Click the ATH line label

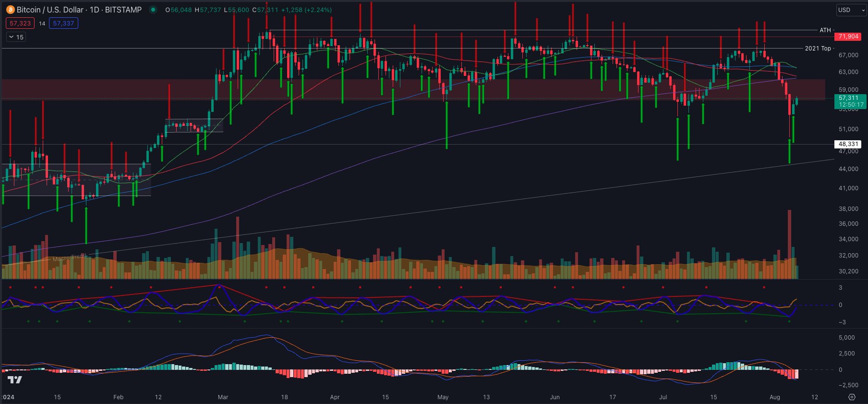825,30
